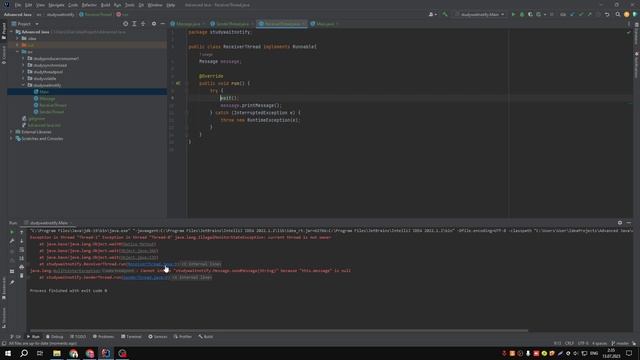Toggle the Notifications side stripe button

(x=636, y=65)
